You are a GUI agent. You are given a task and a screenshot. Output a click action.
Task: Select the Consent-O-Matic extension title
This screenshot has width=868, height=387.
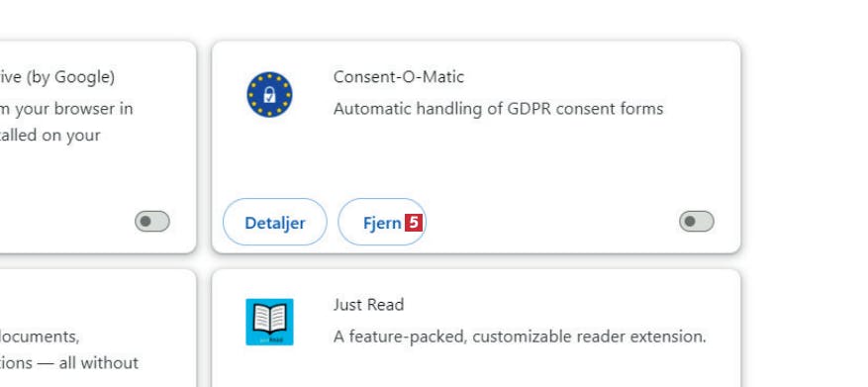(399, 77)
